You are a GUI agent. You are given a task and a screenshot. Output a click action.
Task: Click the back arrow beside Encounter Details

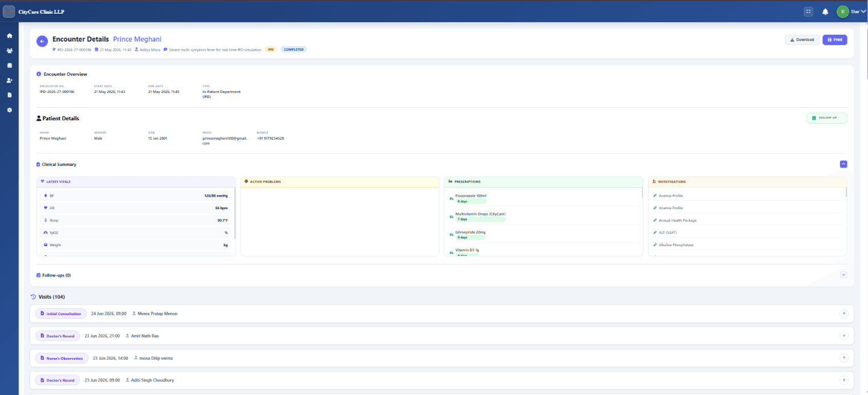click(x=42, y=41)
